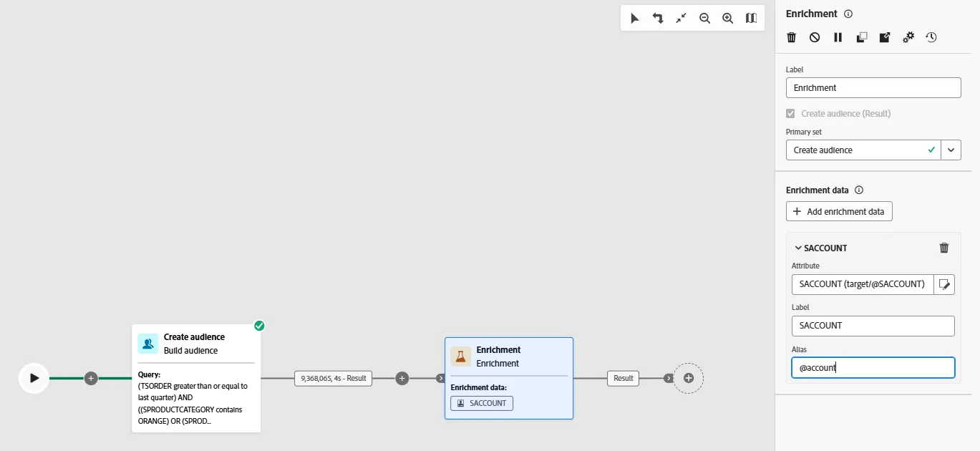Open the Primary set dropdown arrow
The image size is (980, 451).
951,150
